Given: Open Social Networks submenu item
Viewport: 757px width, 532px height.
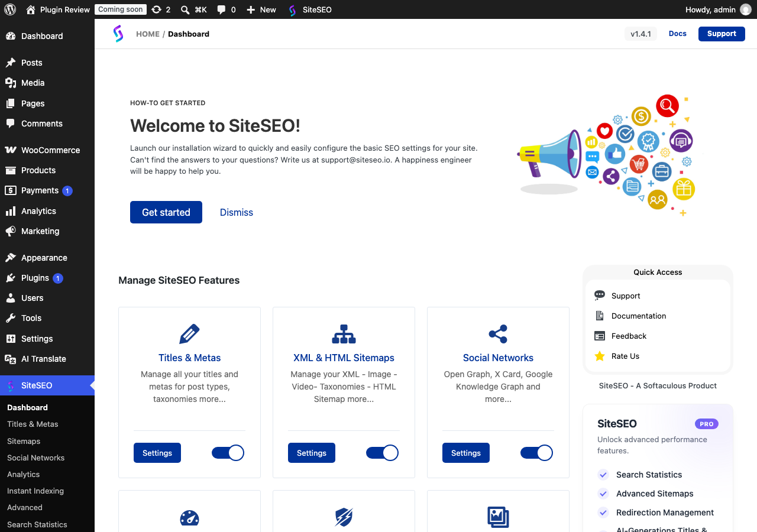Looking at the screenshot, I should point(35,458).
